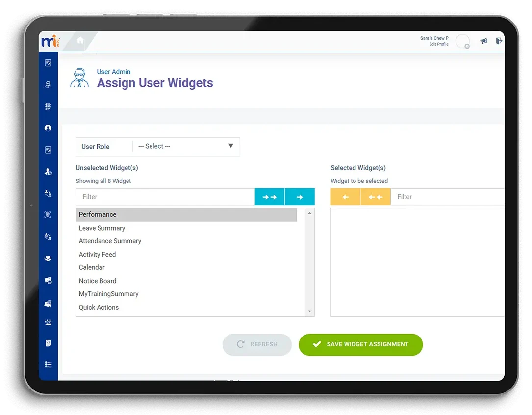Click SAVE WIDGET ASSIGNMENT
Image resolution: width=532 pixels, height=415 pixels.
pos(361,344)
